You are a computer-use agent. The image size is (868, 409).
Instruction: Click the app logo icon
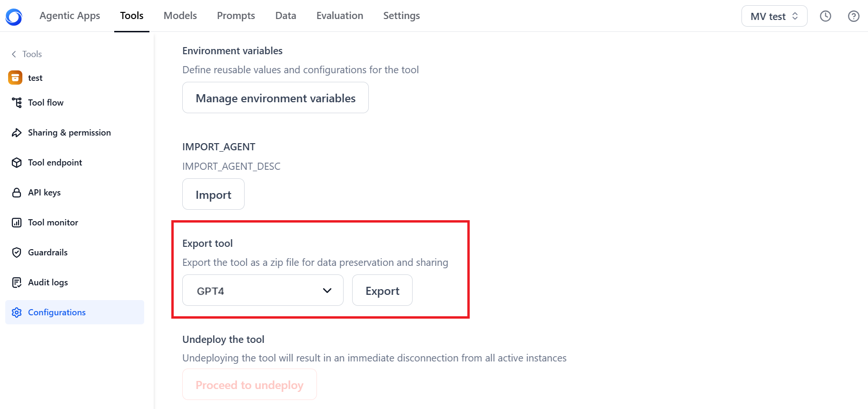[x=14, y=17]
